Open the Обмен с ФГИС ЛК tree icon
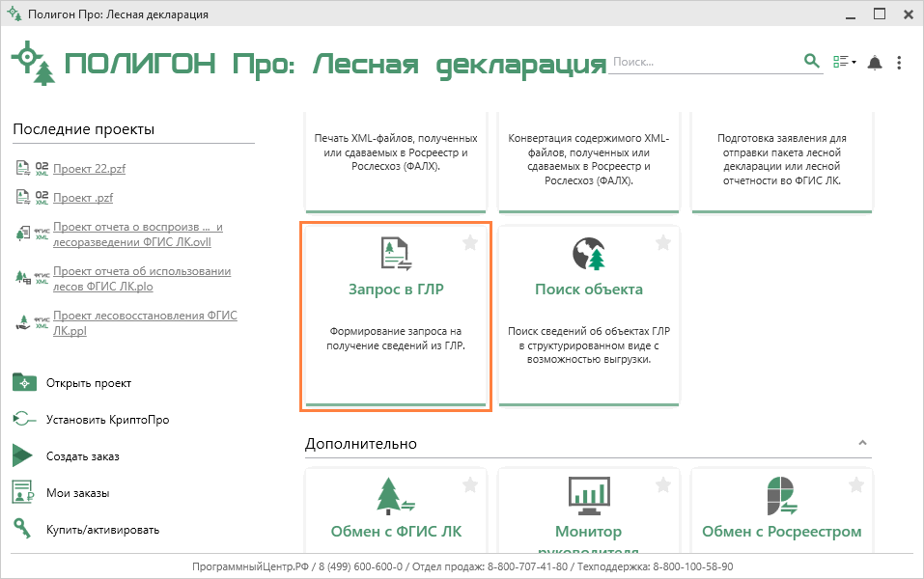This screenshot has height=579, width=924. click(x=396, y=495)
